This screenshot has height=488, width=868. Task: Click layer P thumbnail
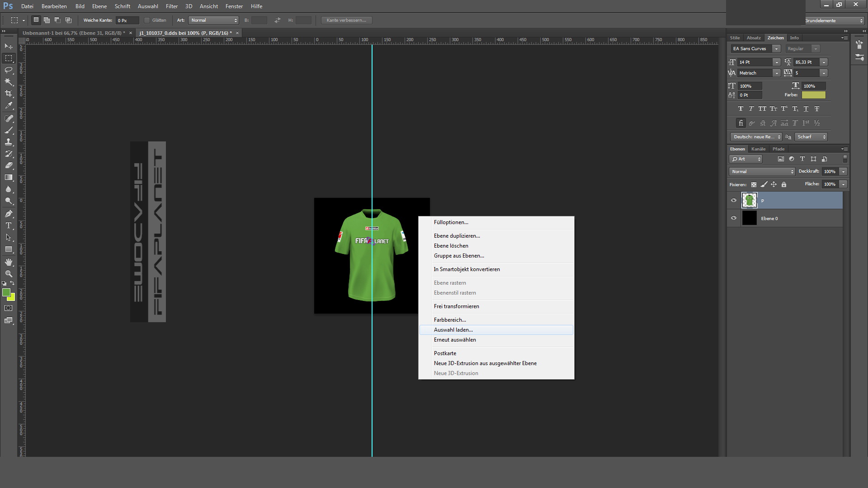(749, 201)
